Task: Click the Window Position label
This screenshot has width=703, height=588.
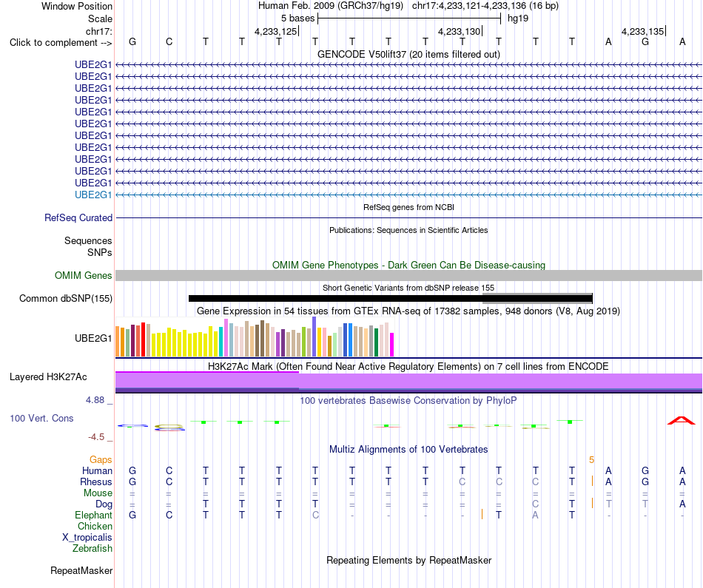Action: (77, 6)
